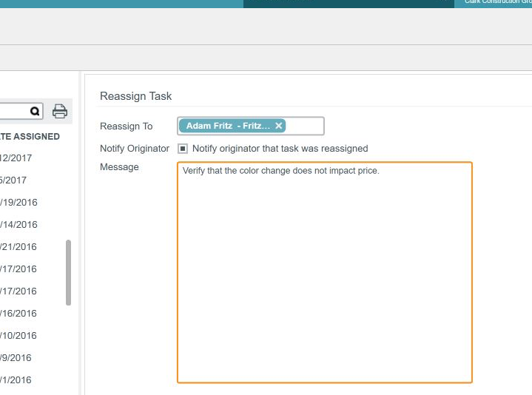Select the row dated 5/2017
The height and width of the screenshot is (395, 532).
13,180
